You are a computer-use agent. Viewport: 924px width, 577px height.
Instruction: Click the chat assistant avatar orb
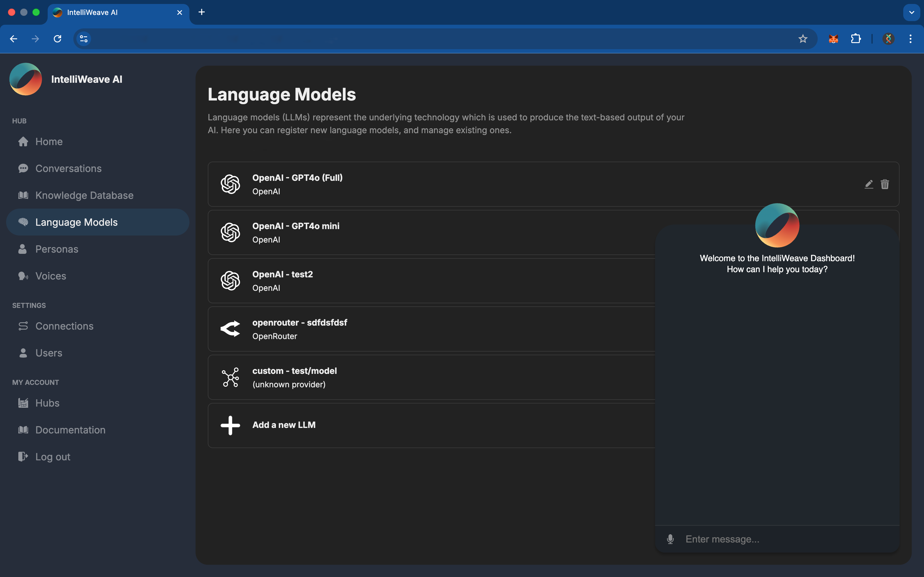point(777,225)
